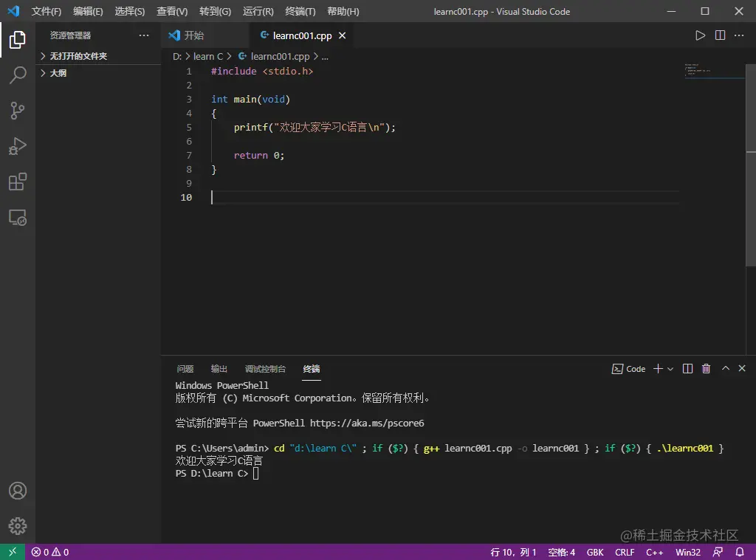Open Run and Debug view icon

click(18, 146)
